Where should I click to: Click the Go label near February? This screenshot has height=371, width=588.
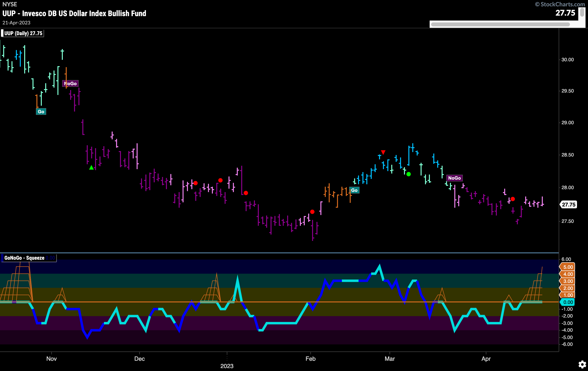(354, 190)
